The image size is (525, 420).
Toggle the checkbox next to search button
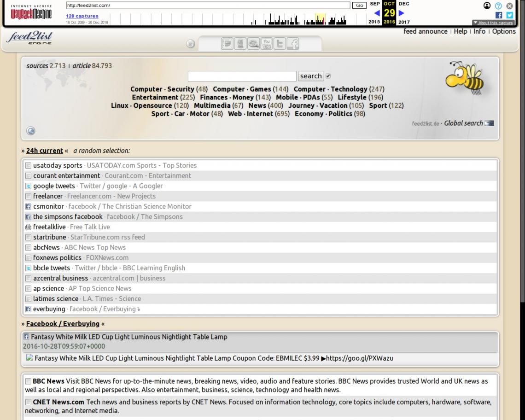[328, 76]
